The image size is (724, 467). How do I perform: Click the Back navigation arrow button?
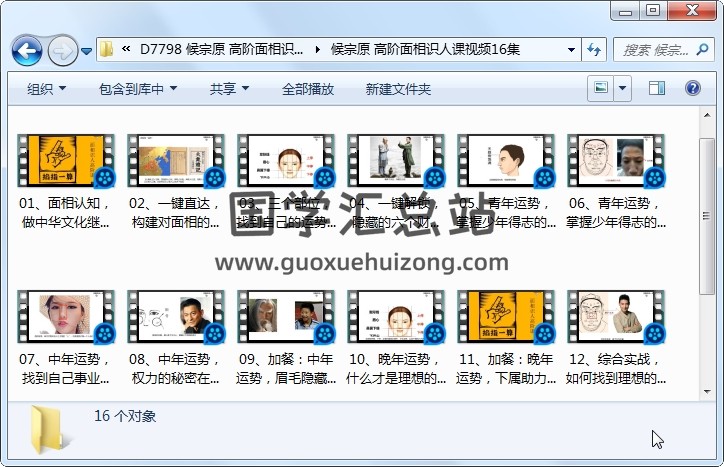[26, 49]
